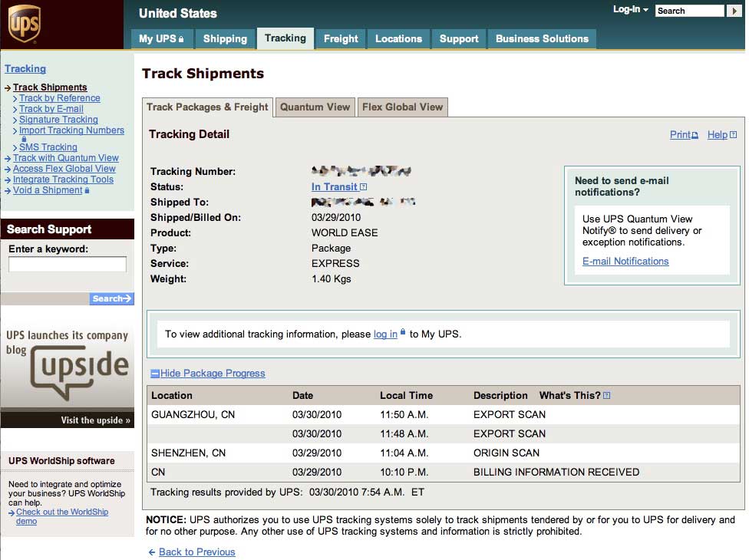Open the SMS Tracking link

[48, 147]
